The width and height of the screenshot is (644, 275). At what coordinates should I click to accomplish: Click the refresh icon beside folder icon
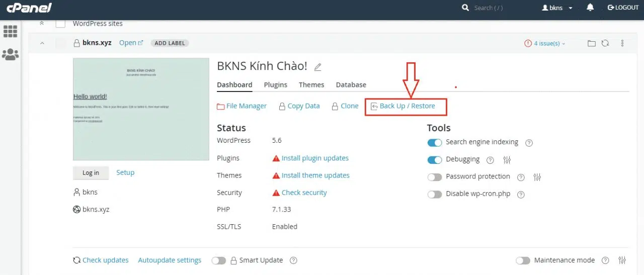[605, 43]
